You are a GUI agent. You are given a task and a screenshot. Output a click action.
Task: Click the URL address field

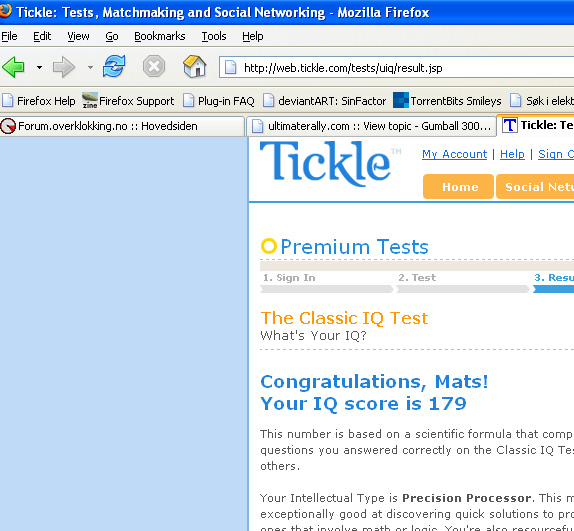396,67
